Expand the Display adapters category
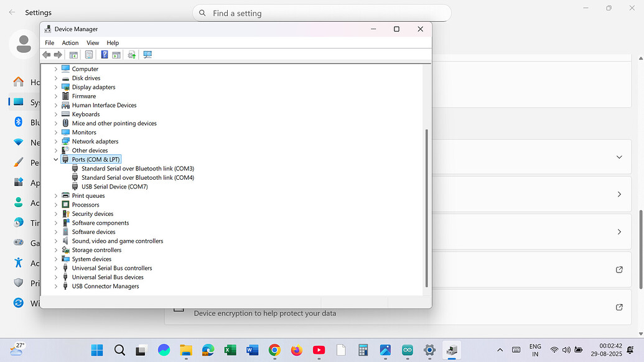 (56, 87)
